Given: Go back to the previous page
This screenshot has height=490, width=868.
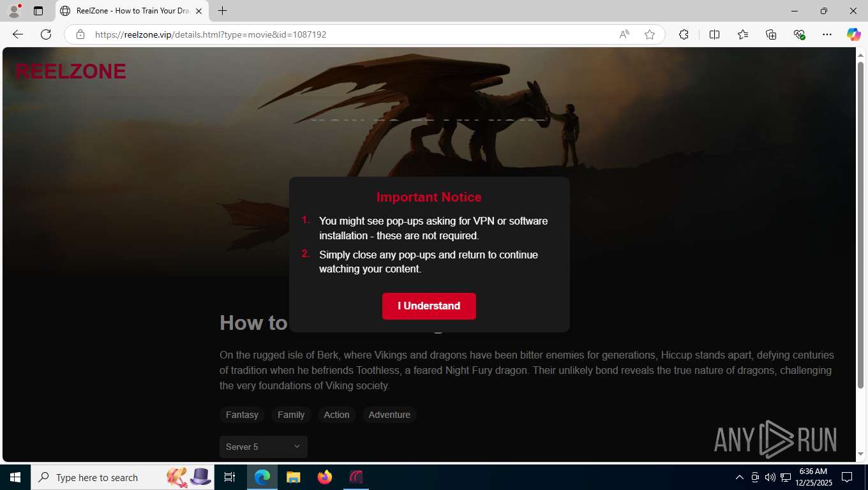Looking at the screenshot, I should coord(18,34).
